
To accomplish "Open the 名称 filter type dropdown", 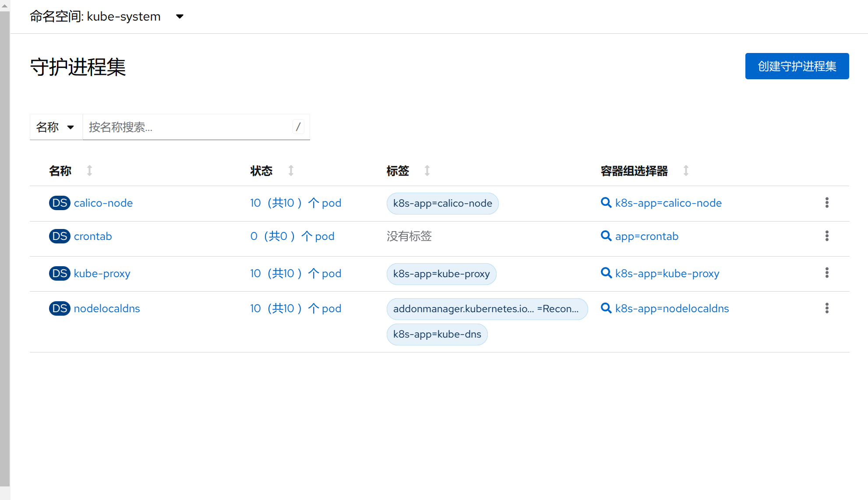I will [56, 127].
